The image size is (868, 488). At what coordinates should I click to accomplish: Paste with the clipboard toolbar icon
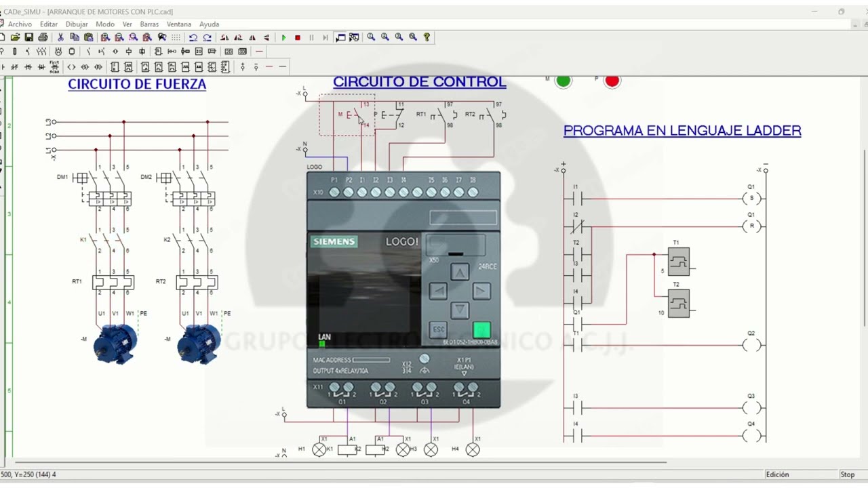tap(88, 37)
